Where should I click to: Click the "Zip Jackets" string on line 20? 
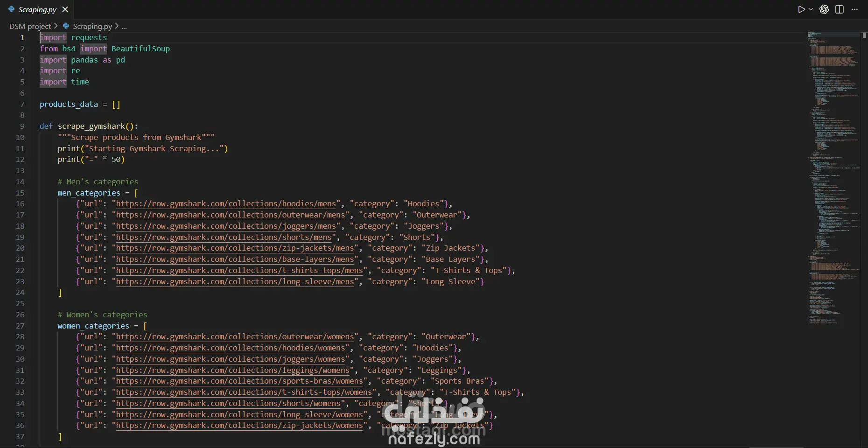450,248
